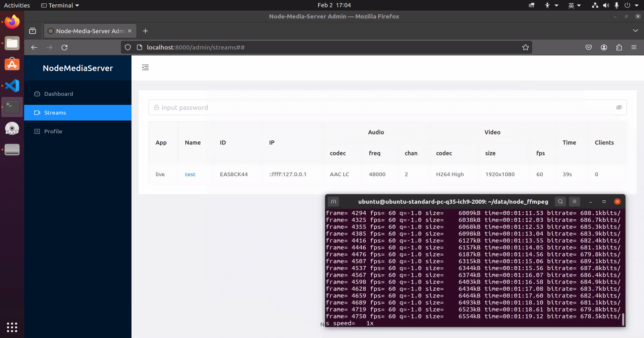Toggle password visibility eye icon
Viewport: 644px width, 338px height.
[619, 108]
